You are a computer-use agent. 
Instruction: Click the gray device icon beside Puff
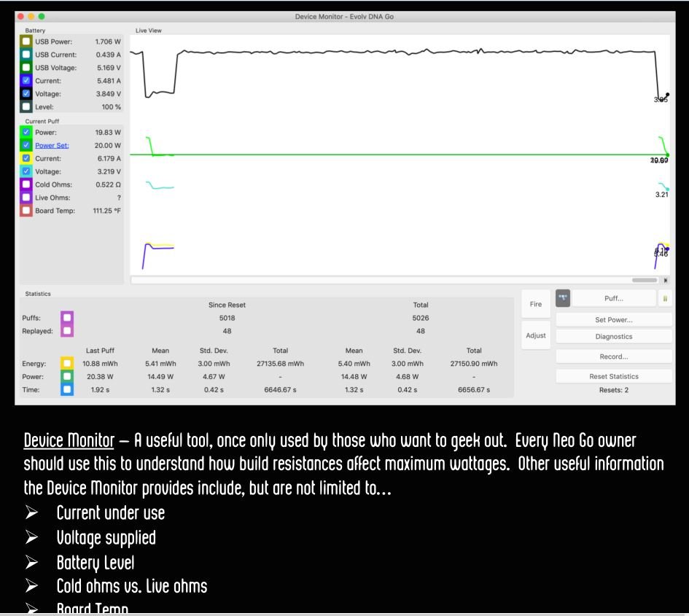tap(563, 298)
